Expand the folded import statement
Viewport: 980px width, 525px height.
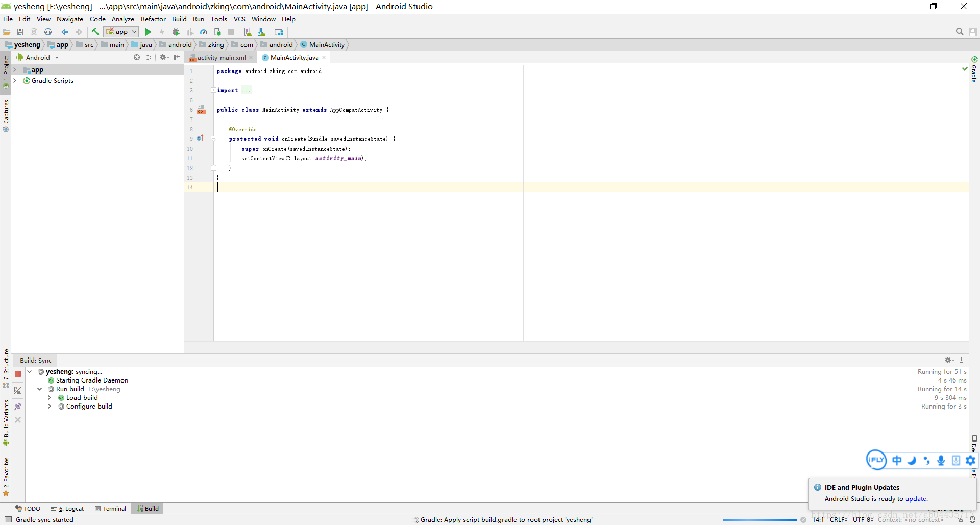click(x=214, y=90)
